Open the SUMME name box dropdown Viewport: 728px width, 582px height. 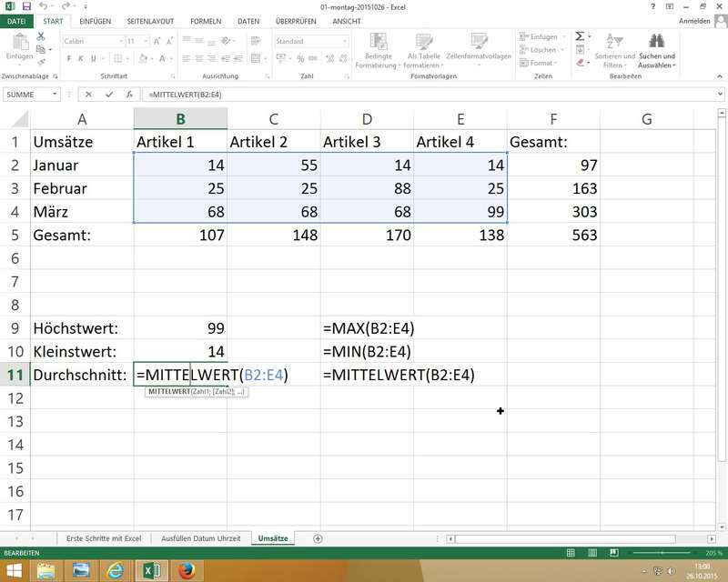(x=56, y=95)
